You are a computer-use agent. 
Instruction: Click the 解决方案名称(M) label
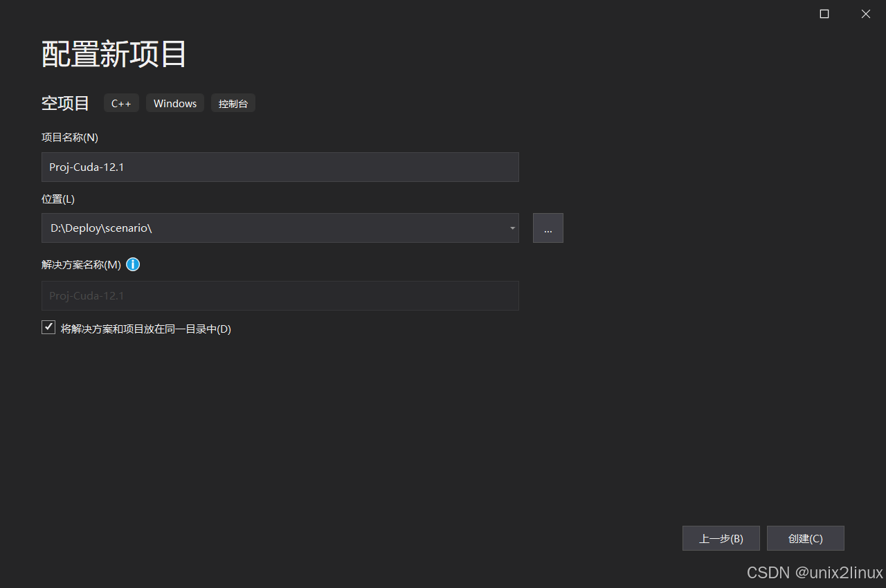point(81,264)
